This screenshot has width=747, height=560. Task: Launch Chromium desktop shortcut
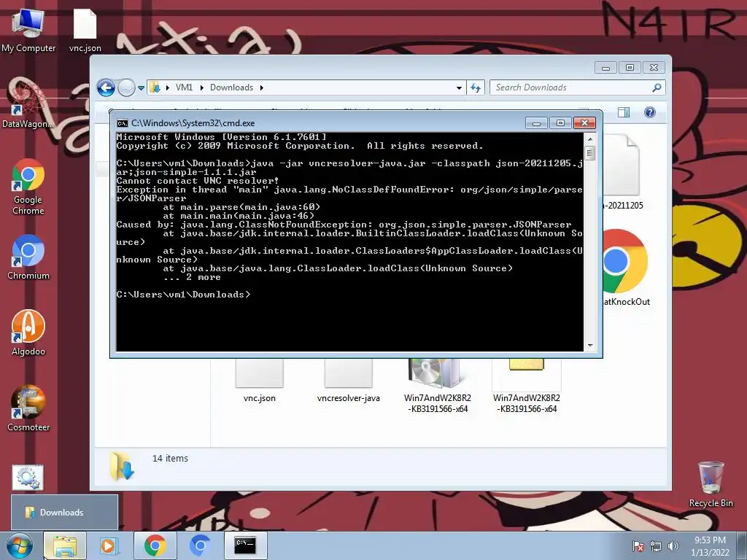(28, 257)
